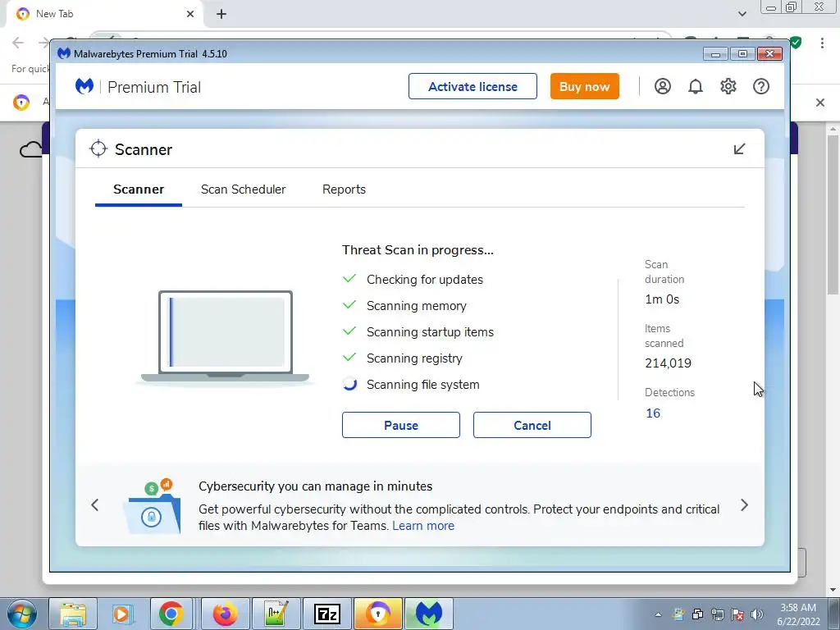Click the scan duration value 1m 0s

coord(662,299)
